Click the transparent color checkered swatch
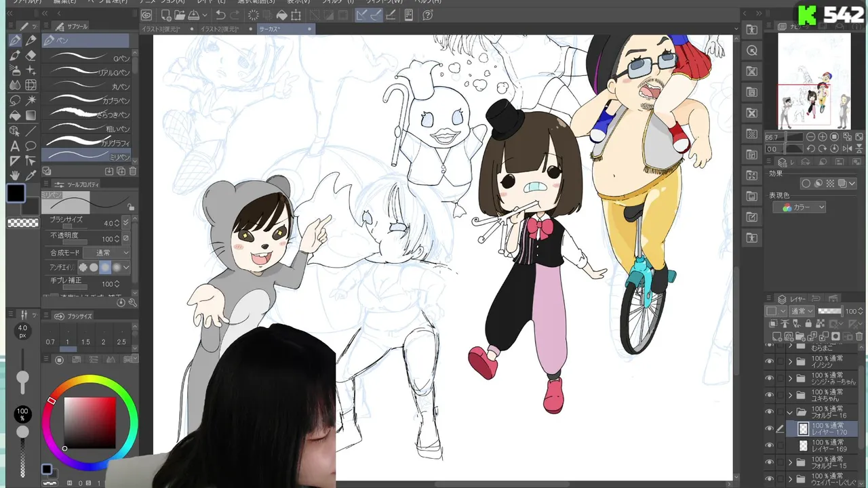 point(23,223)
